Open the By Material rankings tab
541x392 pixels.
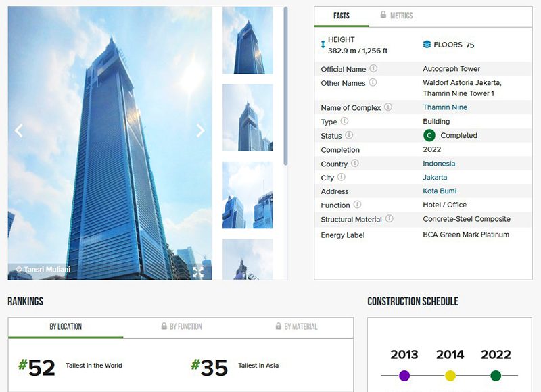pos(296,327)
